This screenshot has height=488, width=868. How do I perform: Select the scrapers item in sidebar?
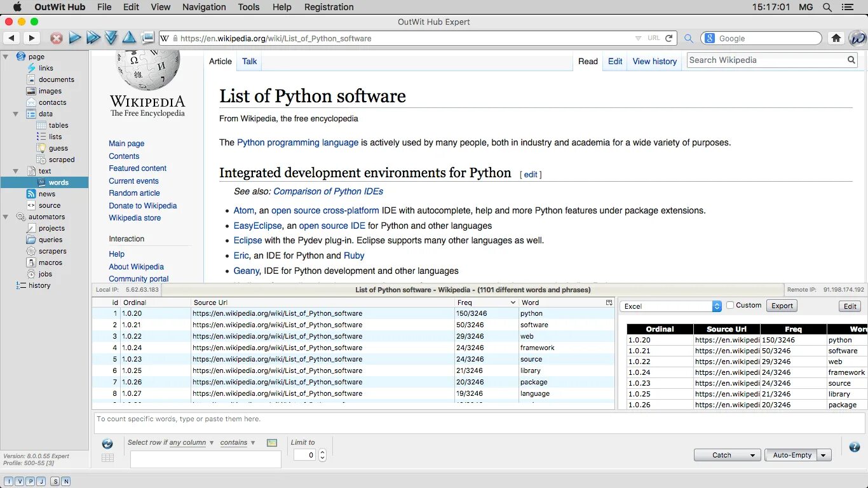[52, 251]
